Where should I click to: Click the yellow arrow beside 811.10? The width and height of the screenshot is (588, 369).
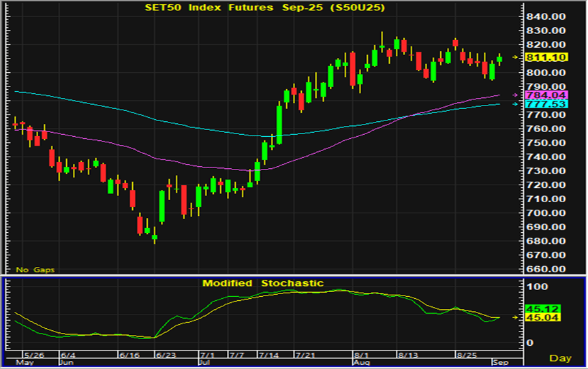[515, 58]
